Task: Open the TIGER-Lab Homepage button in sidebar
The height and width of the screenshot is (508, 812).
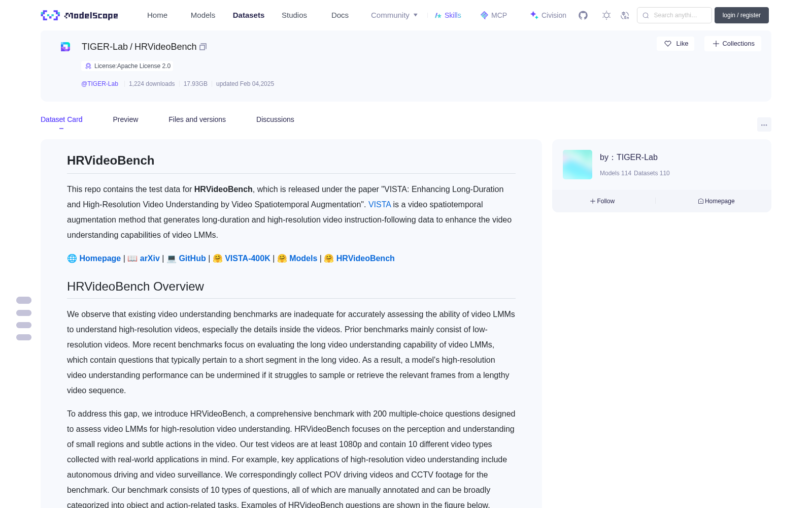Action: click(716, 201)
